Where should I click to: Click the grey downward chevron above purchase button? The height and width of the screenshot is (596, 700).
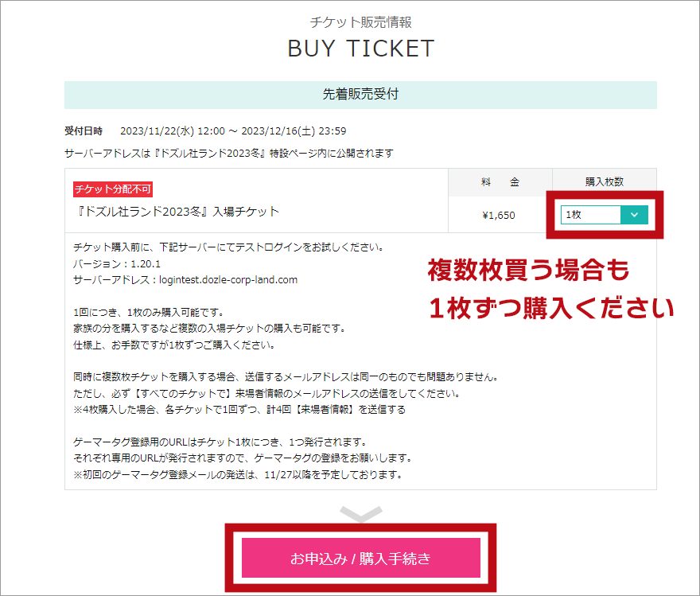coord(360,514)
